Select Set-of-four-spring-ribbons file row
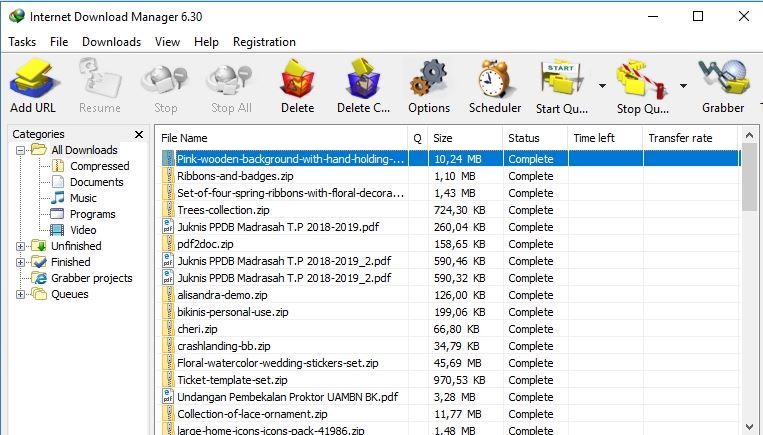 tap(450, 193)
